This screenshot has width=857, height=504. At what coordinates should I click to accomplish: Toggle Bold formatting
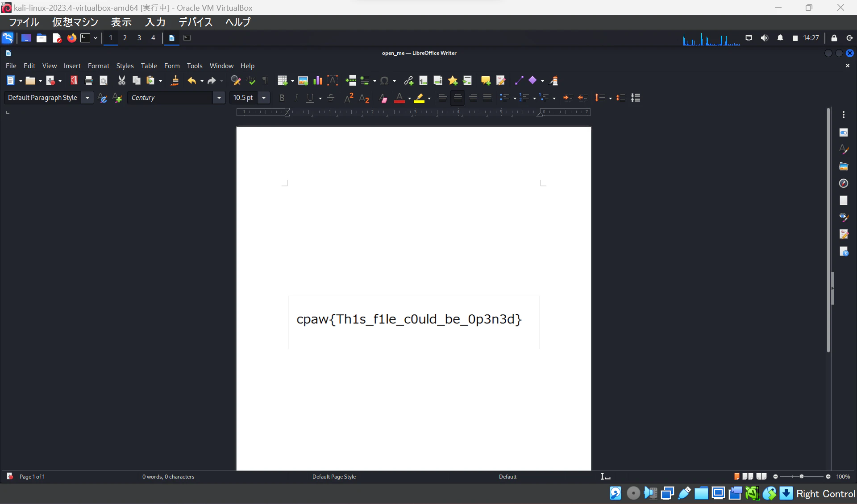pos(281,98)
